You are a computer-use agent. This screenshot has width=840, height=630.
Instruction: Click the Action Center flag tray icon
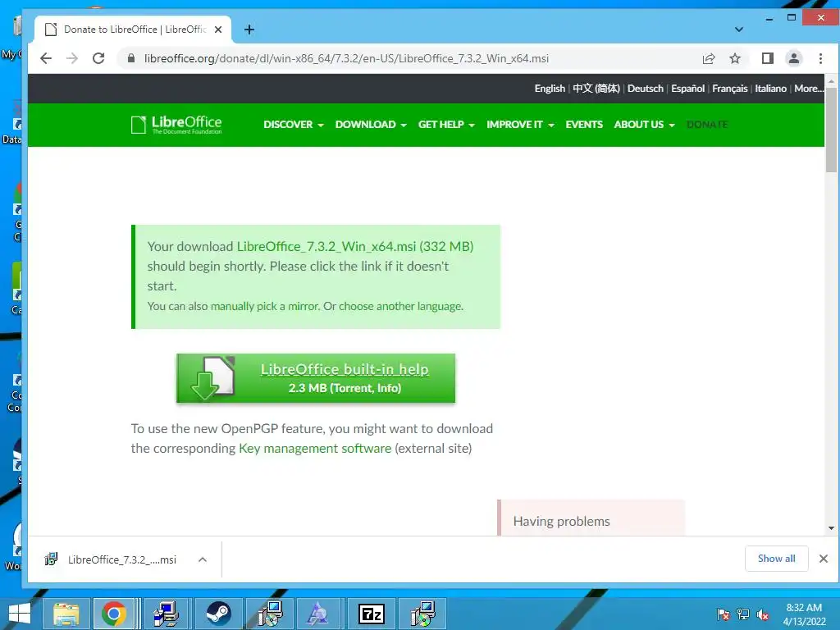coord(724,614)
